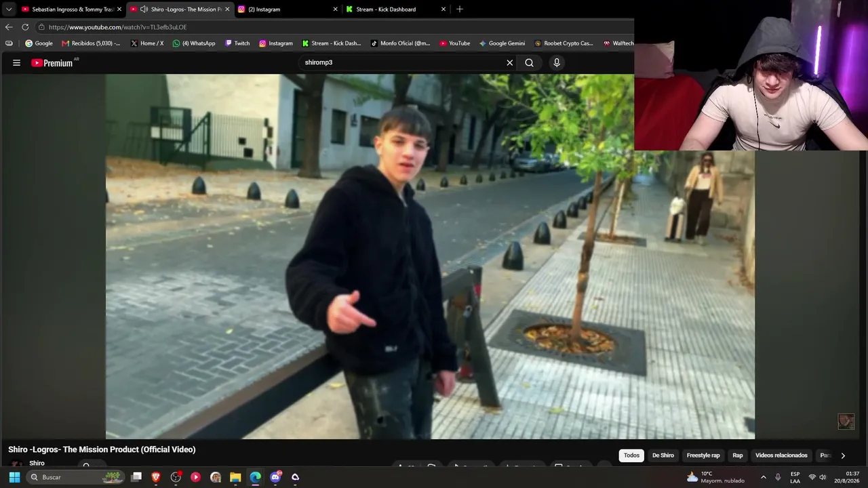
Task: Clear the shiromp3 search query
Action: [510, 63]
